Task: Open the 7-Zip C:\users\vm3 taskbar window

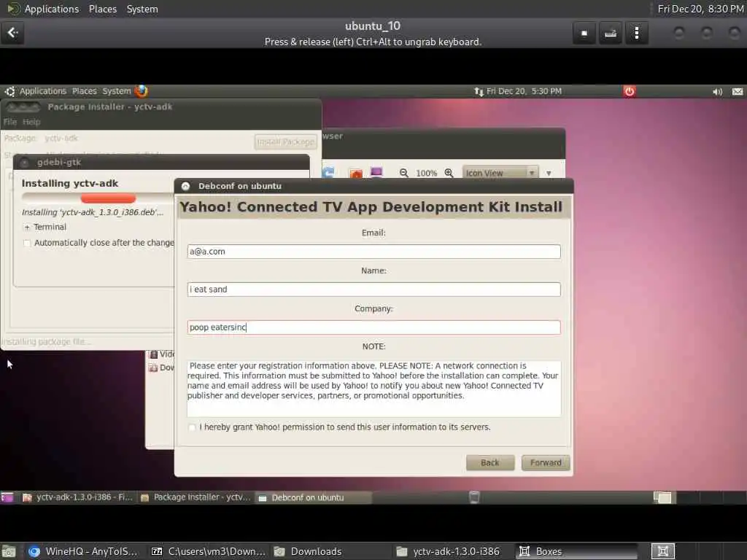Action: [x=208, y=551]
